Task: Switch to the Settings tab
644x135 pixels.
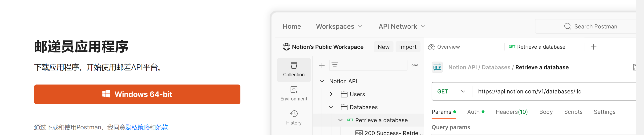Action: (x=604, y=112)
